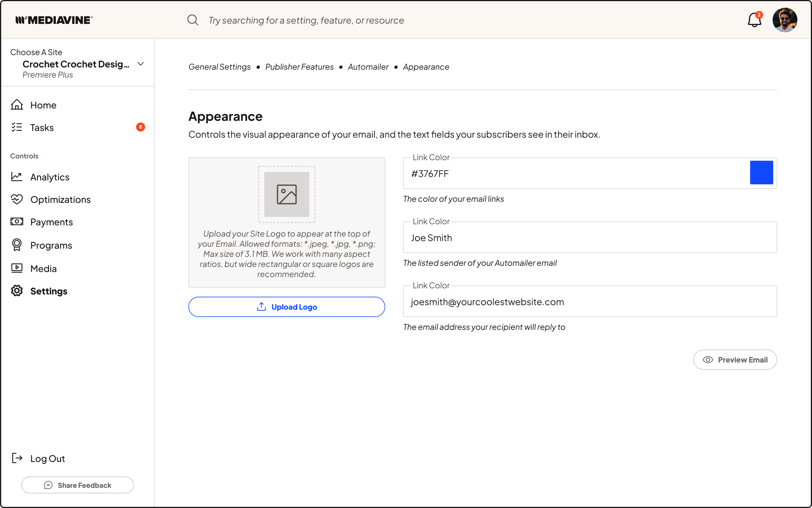Click the search magnifier icon
The image size is (812, 508).
pos(193,20)
